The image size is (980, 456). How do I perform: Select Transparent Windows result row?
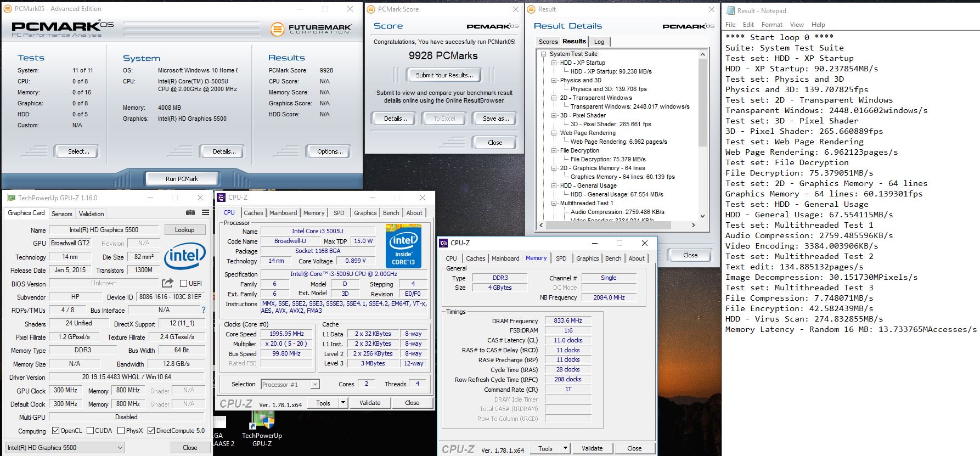coord(630,106)
